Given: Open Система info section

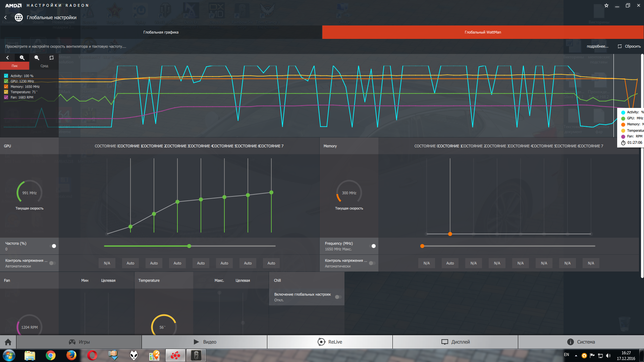Looking at the screenshot, I should 581,342.
